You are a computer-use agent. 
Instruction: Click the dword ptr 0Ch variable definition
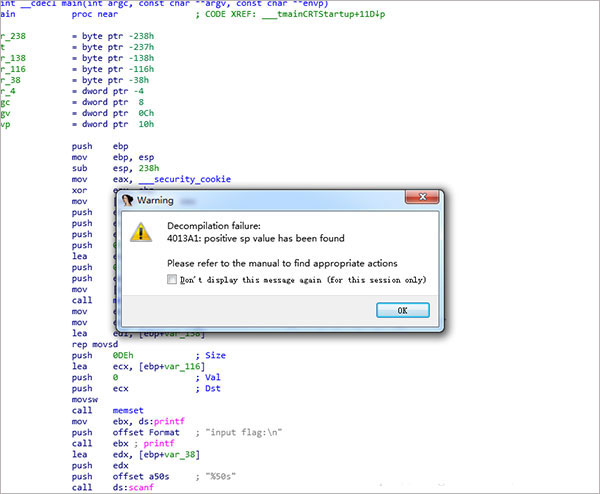(118, 113)
